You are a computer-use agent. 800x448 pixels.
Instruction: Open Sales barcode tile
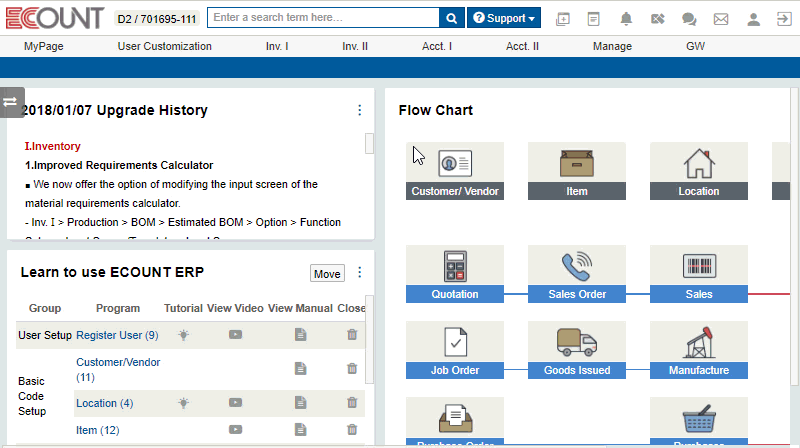[698, 274]
